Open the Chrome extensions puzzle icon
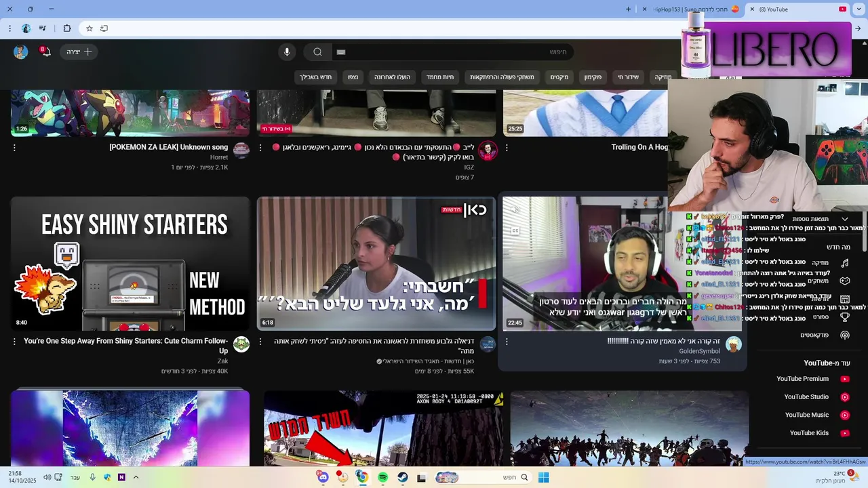Viewport: 868px width, 488px height. (x=66, y=28)
